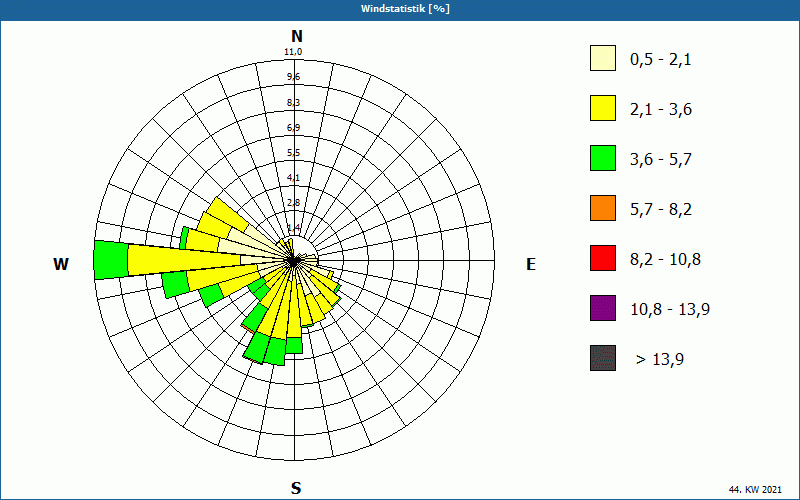Click the legend text 10,8 - 13,9

(670, 310)
